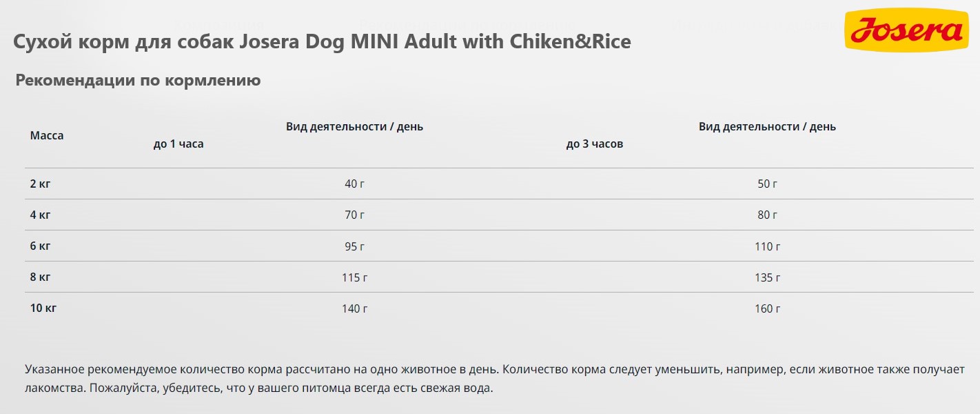980x414 pixels.
Task: Click the feeding note paragraph text
Action: [491, 379]
